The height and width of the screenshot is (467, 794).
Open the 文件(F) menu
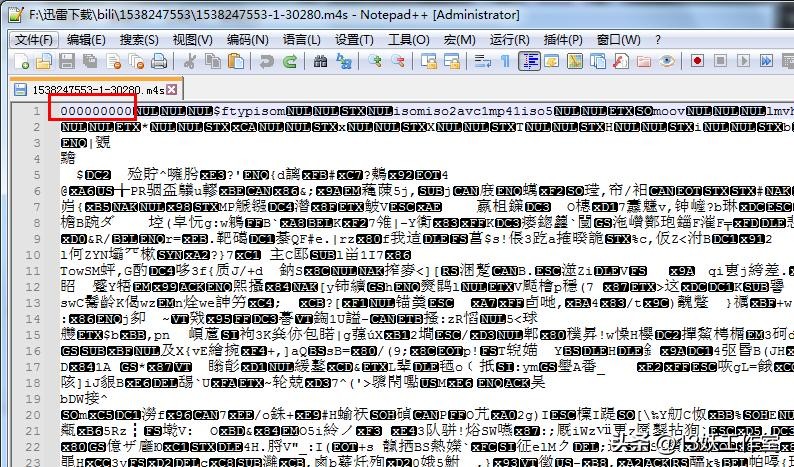[x=34, y=39]
